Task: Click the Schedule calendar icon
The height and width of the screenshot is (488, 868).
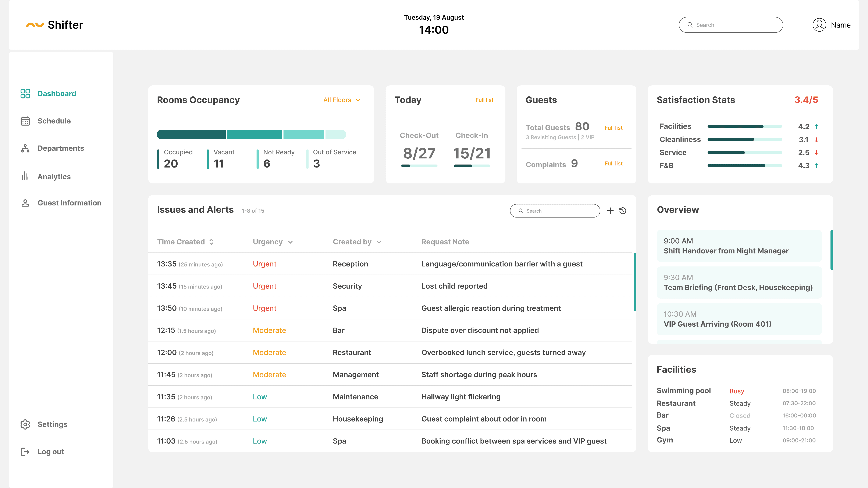Action: (25, 121)
